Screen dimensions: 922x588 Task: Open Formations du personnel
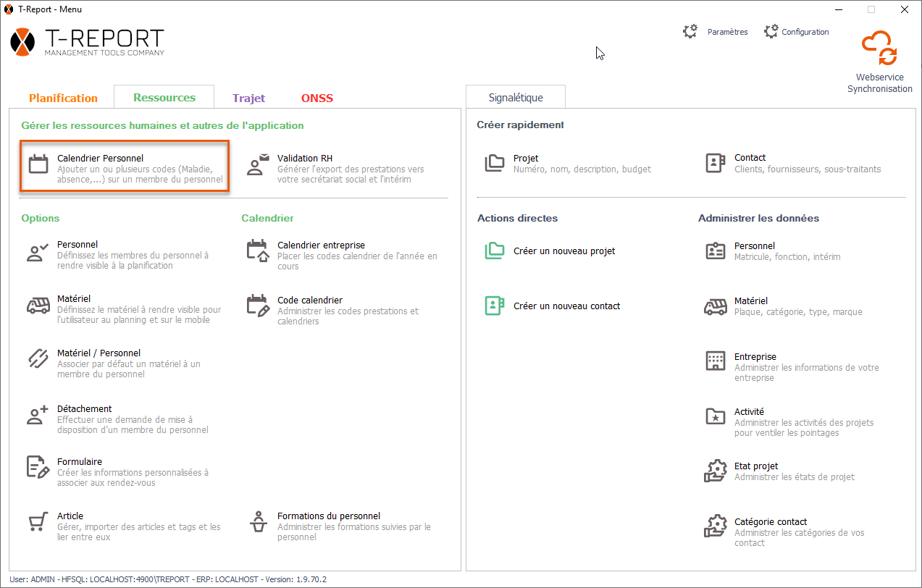[328, 516]
